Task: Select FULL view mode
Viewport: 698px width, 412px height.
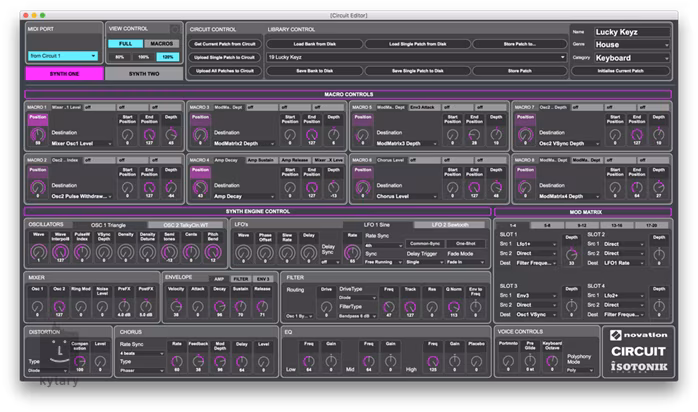Action: tap(126, 44)
